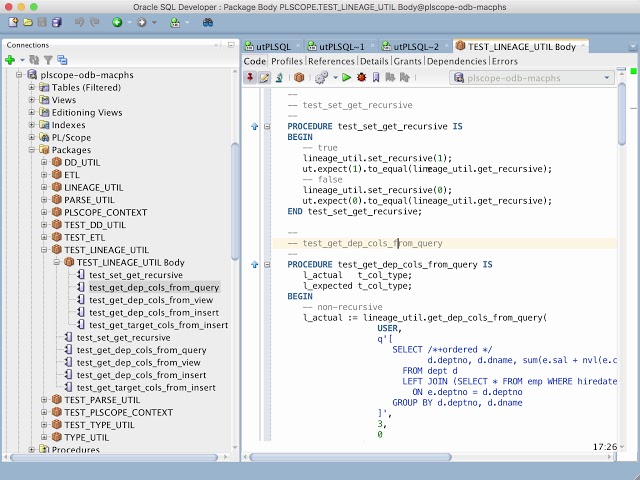640x480 pixels.
Task: Click the New file icon in main toolbar
Action: coord(13,22)
